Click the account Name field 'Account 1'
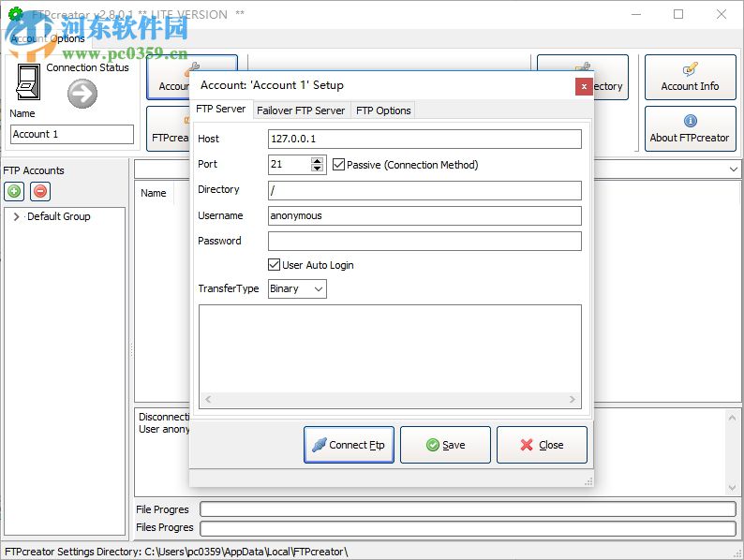 pyautogui.click(x=72, y=134)
